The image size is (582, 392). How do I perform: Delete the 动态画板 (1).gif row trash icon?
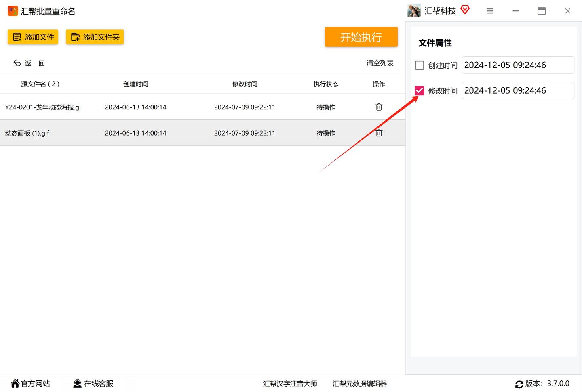click(379, 133)
